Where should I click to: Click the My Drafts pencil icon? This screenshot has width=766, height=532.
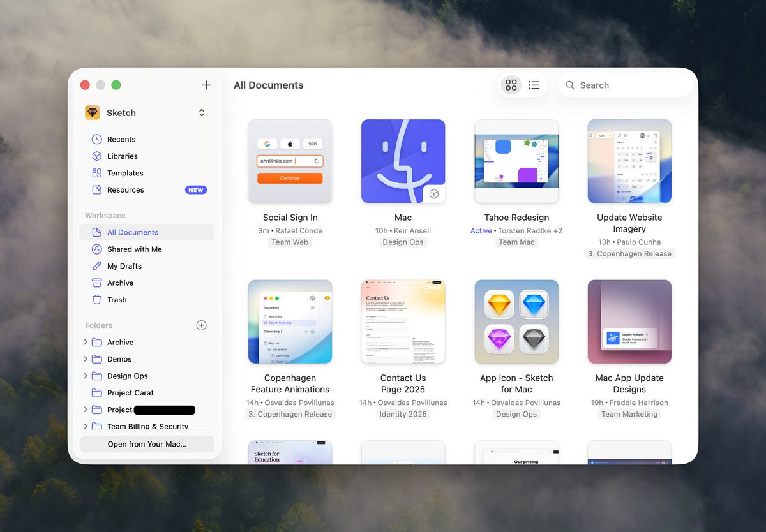tap(96, 266)
